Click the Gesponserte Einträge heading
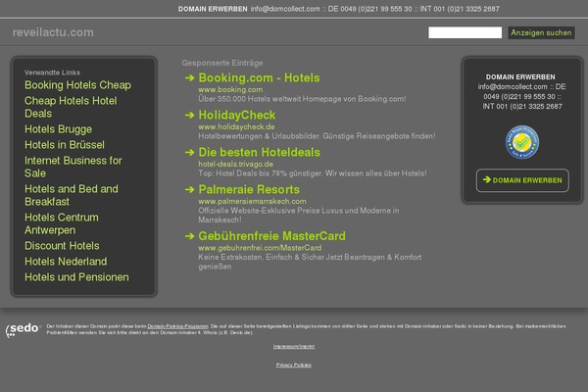Screen dimensions: 588x392 point(222,63)
